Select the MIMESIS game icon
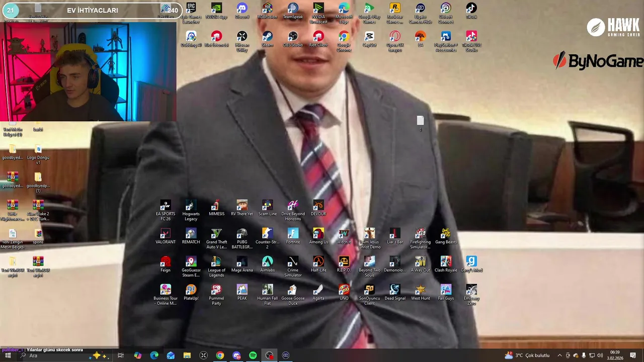 click(x=216, y=208)
